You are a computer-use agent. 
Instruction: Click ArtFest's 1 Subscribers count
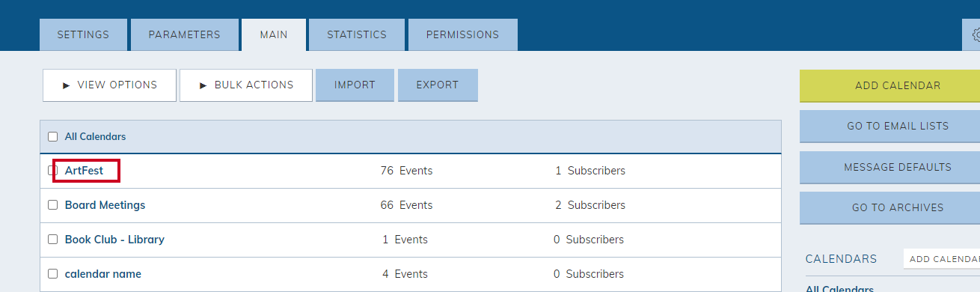[590, 171]
